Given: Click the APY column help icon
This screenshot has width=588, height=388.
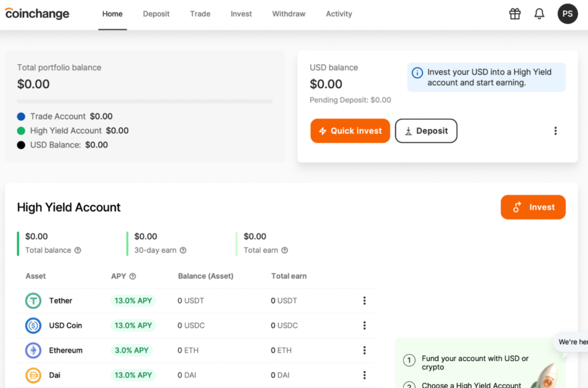Looking at the screenshot, I should [x=133, y=276].
